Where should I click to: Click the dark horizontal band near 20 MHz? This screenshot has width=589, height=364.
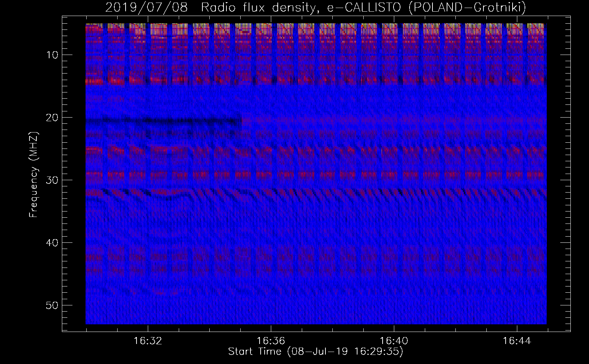tap(164, 120)
